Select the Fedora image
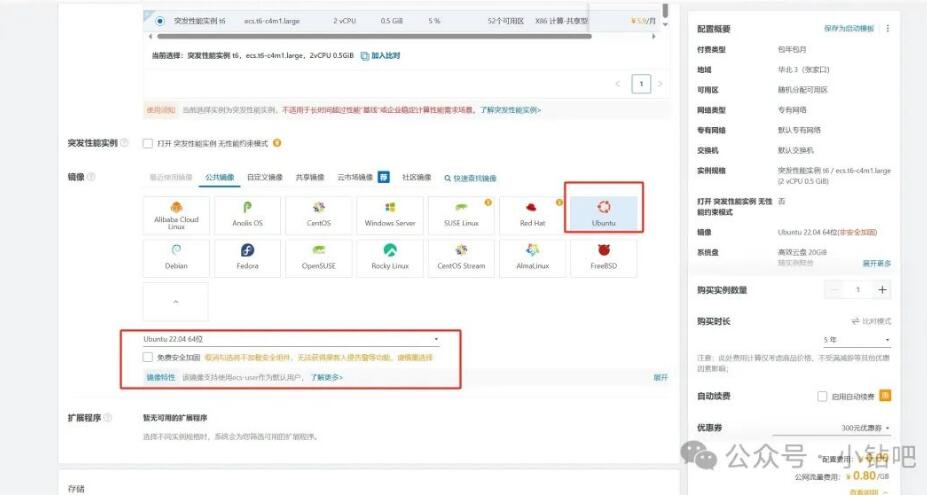 [247, 258]
